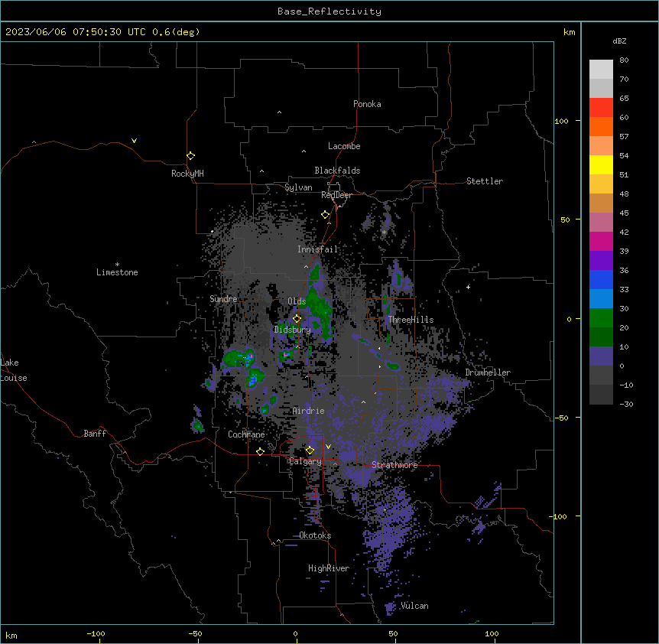The width and height of the screenshot is (659, 644).
Task: Click the yellow V marker east of Calgary
Action: tap(328, 447)
